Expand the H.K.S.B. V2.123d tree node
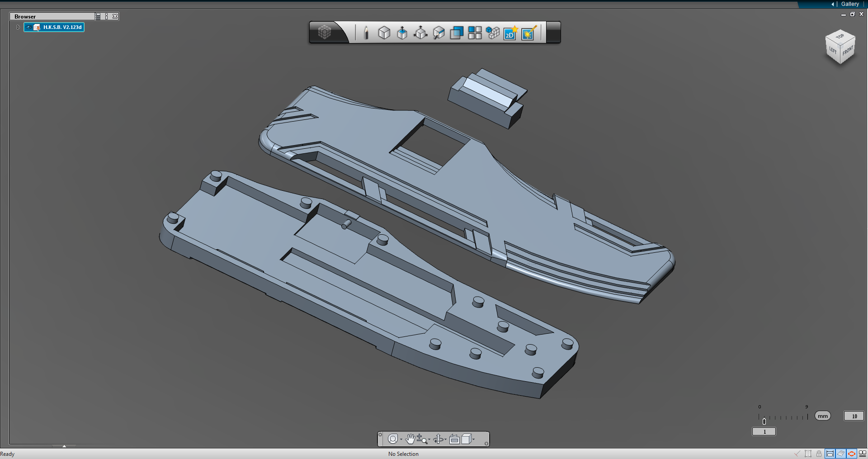Image resolution: width=868 pixels, height=459 pixels. (x=18, y=27)
